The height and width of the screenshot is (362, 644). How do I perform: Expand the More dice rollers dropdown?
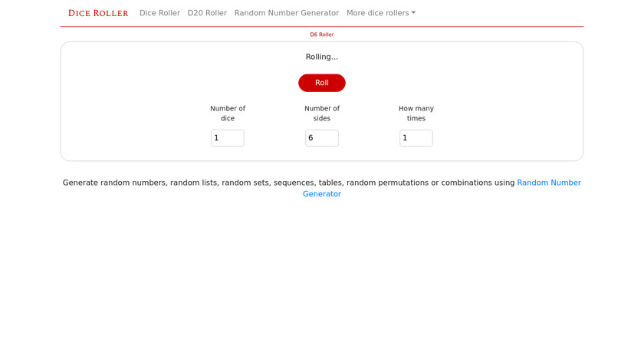(381, 13)
